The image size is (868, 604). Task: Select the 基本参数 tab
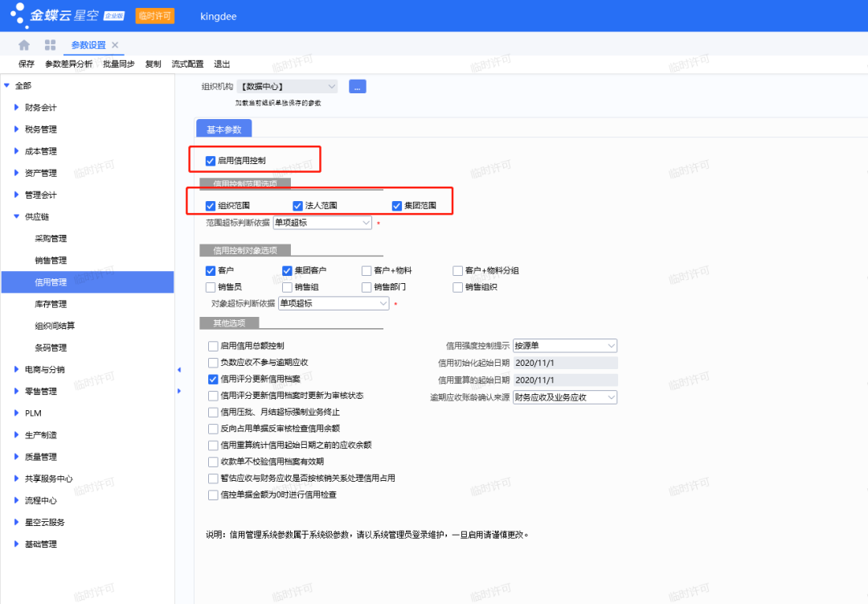coord(224,129)
